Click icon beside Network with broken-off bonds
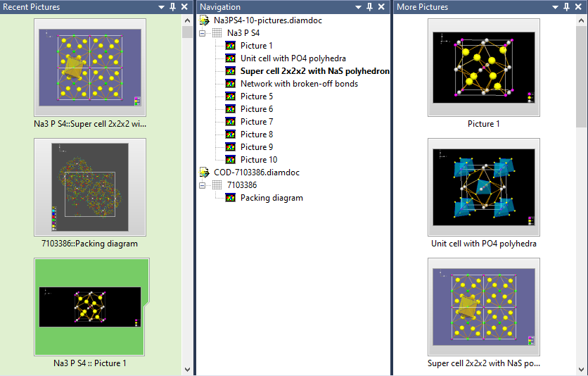588x376 pixels. tap(231, 84)
